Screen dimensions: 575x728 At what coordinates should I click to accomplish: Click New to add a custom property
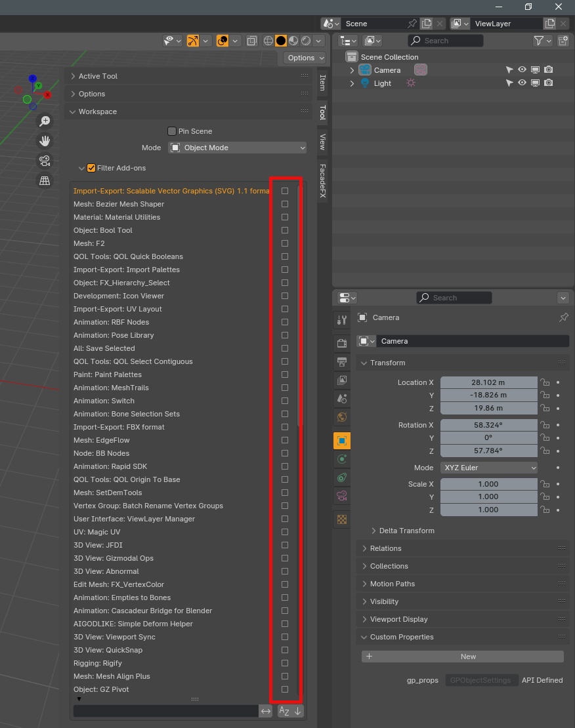[x=463, y=657]
